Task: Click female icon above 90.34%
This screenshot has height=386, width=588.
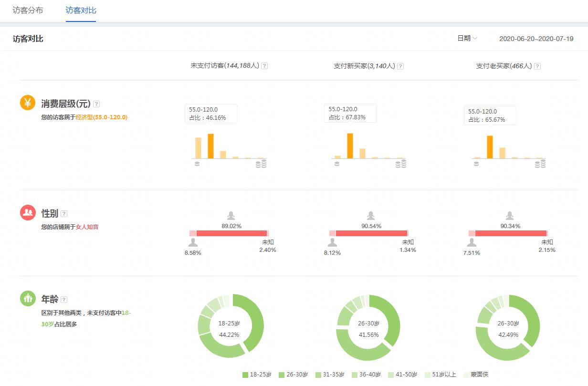Action: [510, 216]
